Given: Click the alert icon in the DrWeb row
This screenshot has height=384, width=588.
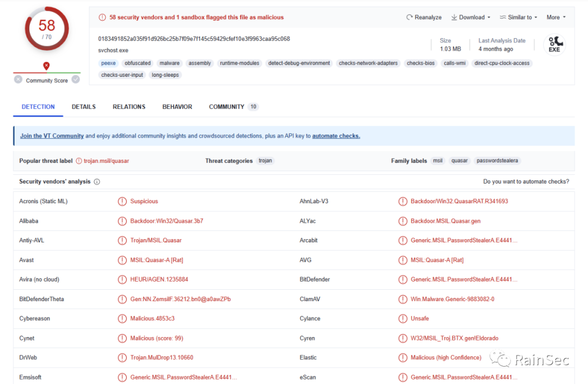Looking at the screenshot, I should (x=122, y=357).
